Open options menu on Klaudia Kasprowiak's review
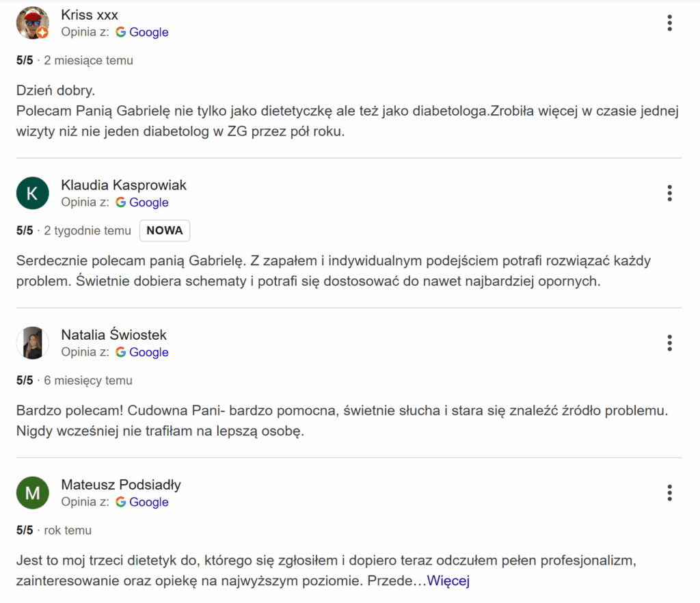This screenshot has height=603, width=700. (x=669, y=193)
